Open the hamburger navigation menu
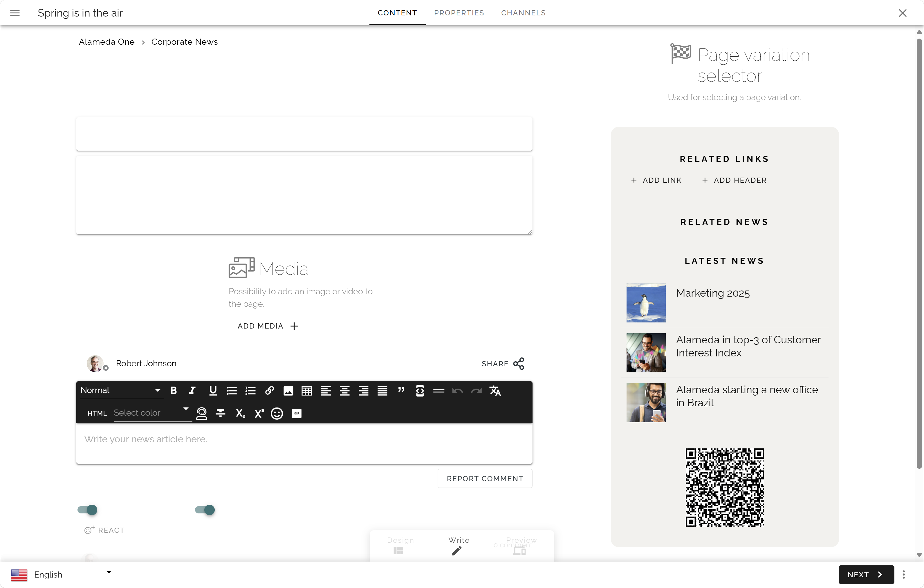Image resolution: width=924 pixels, height=588 pixels. pos(15,13)
